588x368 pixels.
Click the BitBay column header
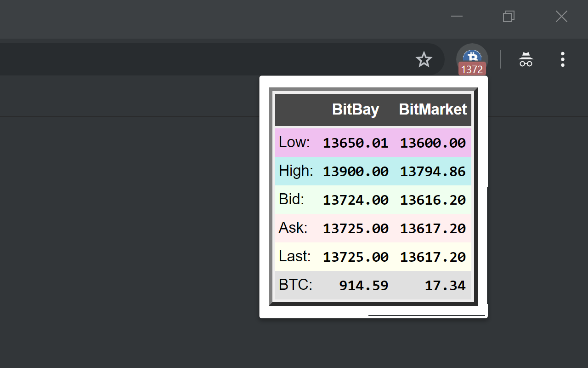pyautogui.click(x=356, y=109)
